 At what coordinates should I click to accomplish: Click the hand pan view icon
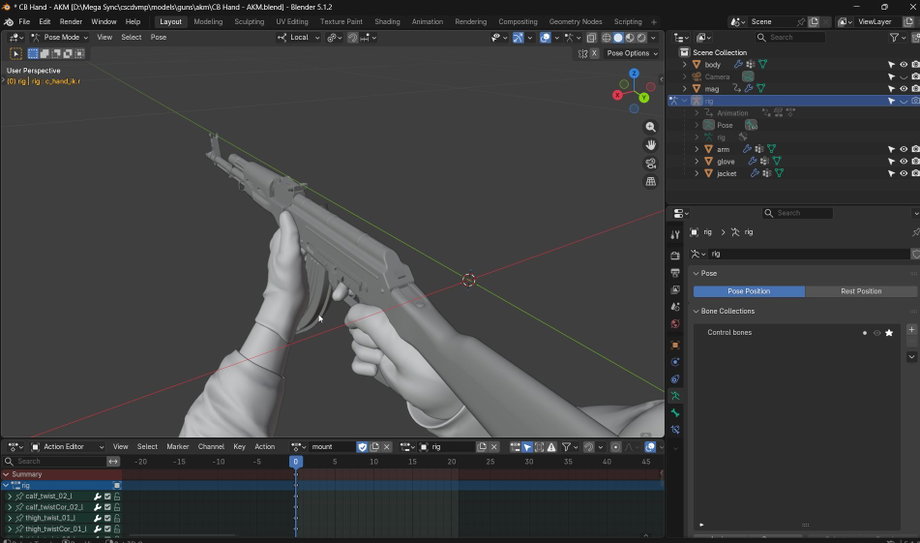pos(651,145)
